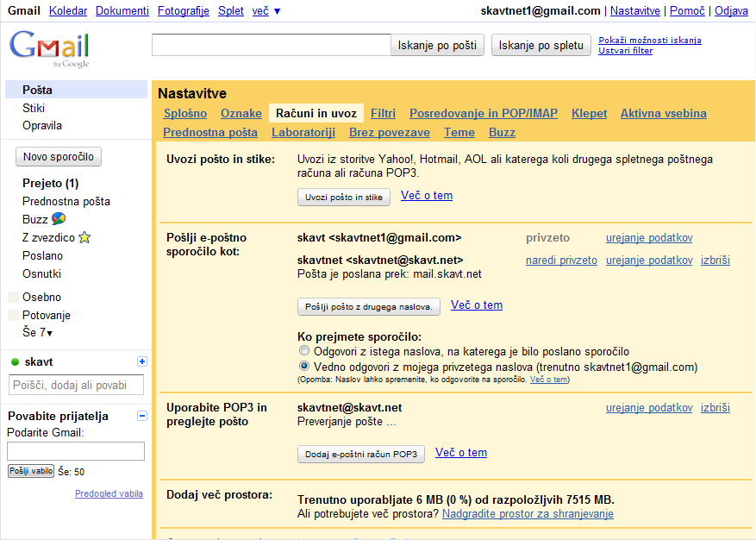Screen dimensions: 756x540
Task: Click 'urejanje podatkov' for skavtnet1@gmail.com sender
Action: click(x=649, y=237)
